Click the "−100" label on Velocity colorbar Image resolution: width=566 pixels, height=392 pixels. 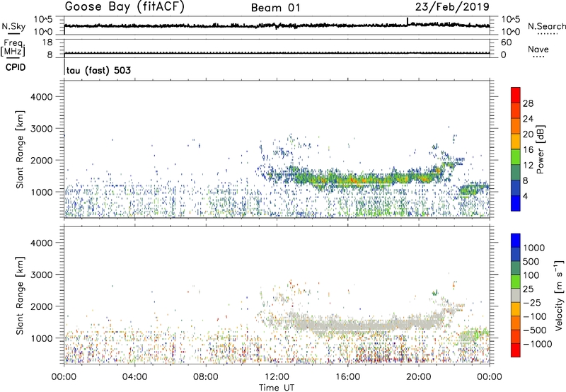coord(535,316)
